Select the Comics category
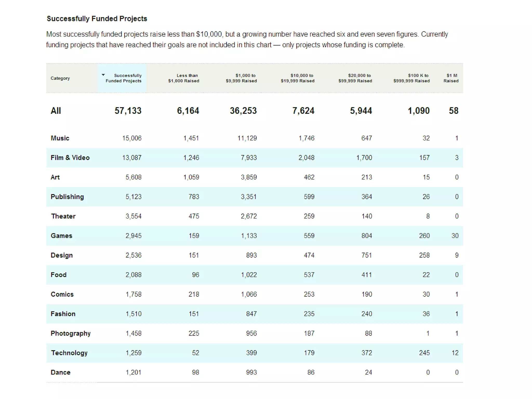Image resolution: width=532 pixels, height=399 pixels. [62, 294]
